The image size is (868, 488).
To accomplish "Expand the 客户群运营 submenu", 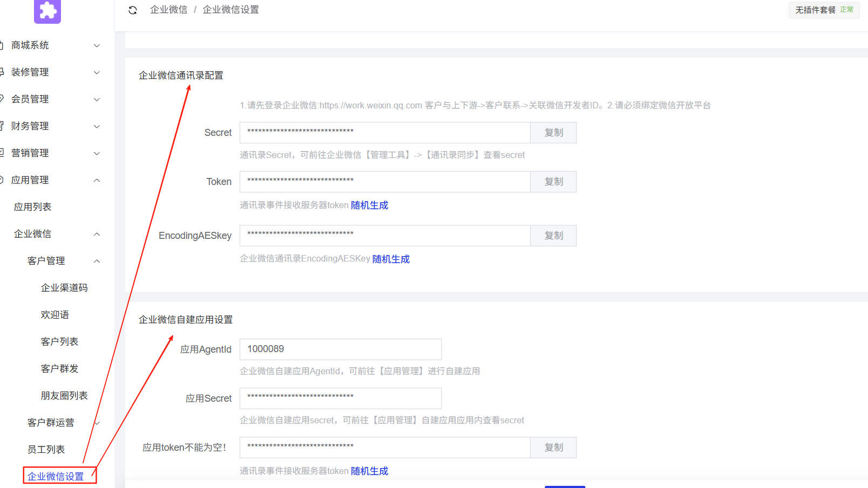I will (x=97, y=422).
